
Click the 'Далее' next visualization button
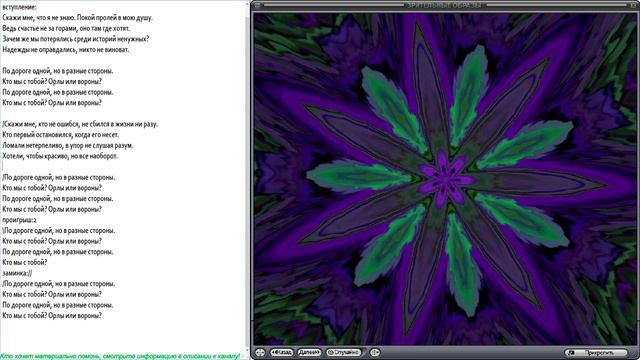(309, 352)
